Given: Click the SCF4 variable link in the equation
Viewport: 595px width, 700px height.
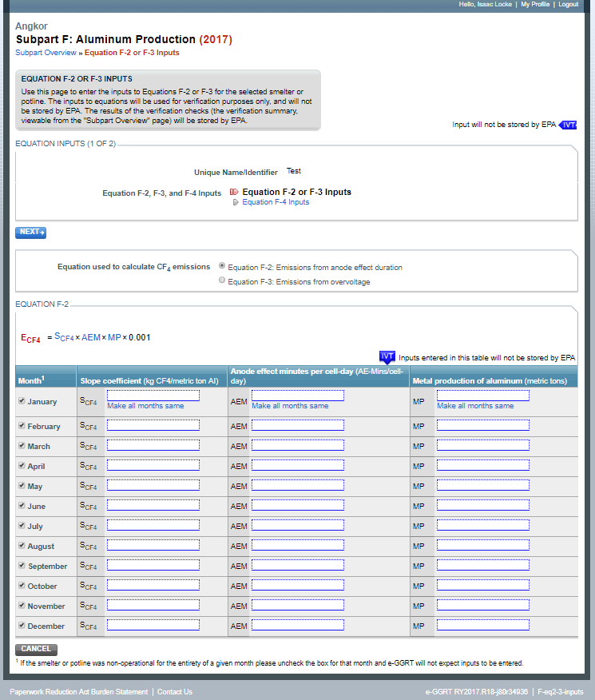Looking at the screenshot, I should 64,337.
